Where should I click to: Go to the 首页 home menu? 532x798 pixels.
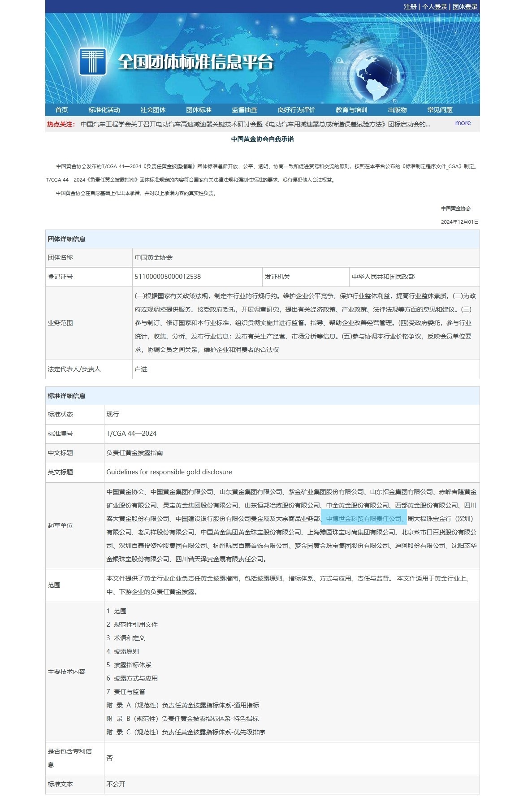pyautogui.click(x=61, y=110)
